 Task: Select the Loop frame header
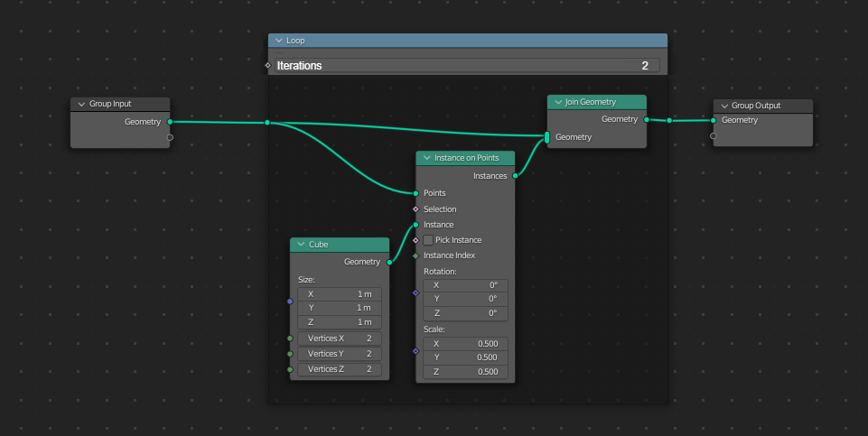click(x=468, y=41)
